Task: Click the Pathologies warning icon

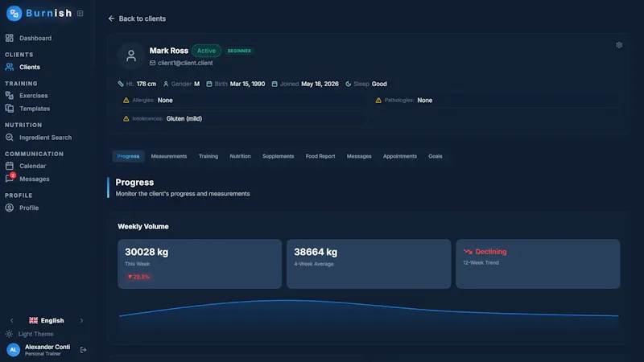Action: 378,100
